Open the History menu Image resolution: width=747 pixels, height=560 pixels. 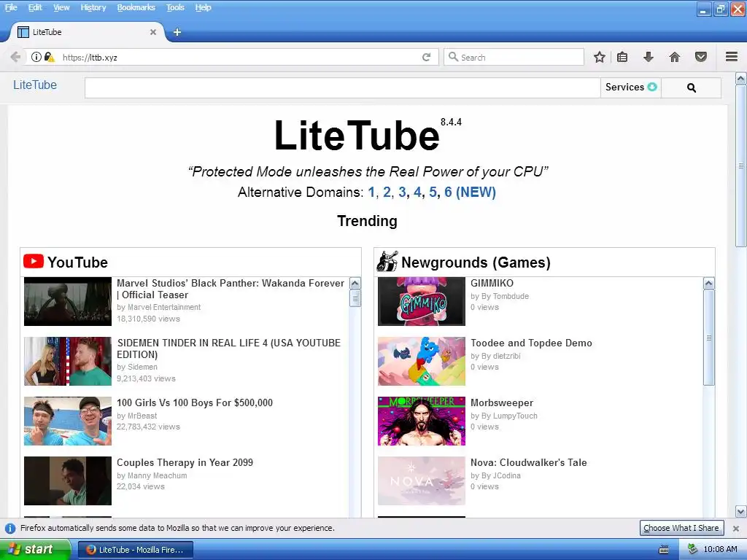click(x=93, y=7)
